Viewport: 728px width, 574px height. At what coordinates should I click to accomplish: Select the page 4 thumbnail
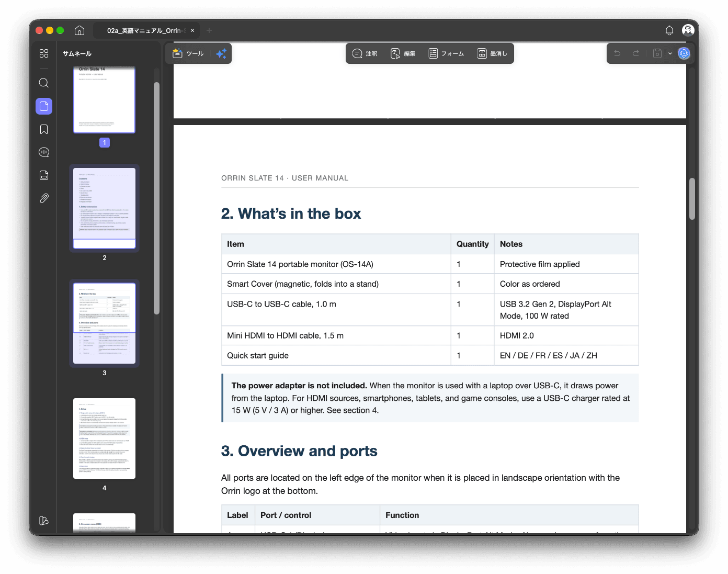(x=105, y=438)
